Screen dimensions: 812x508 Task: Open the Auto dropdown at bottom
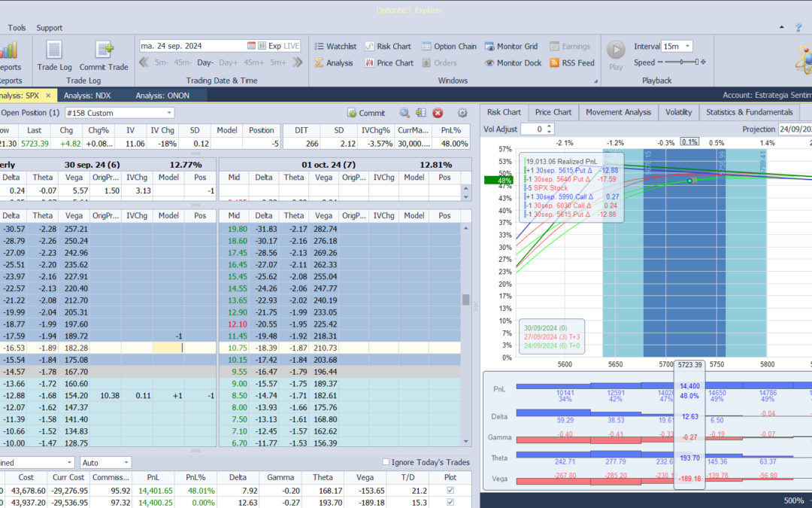[125, 462]
